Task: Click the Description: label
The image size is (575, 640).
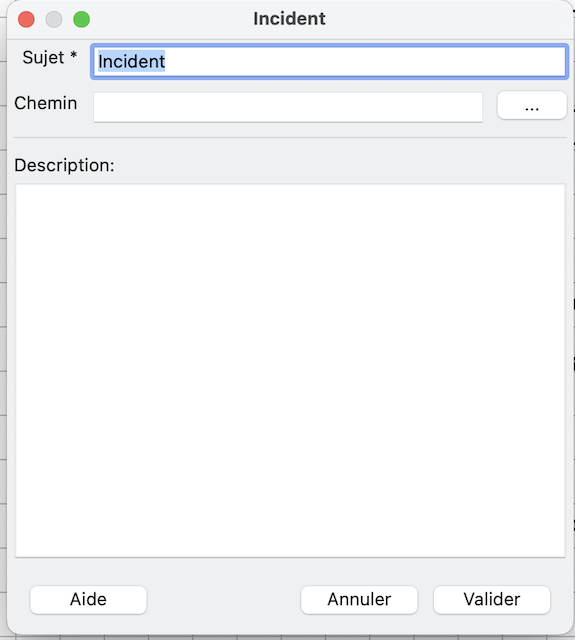Action: coord(64,165)
